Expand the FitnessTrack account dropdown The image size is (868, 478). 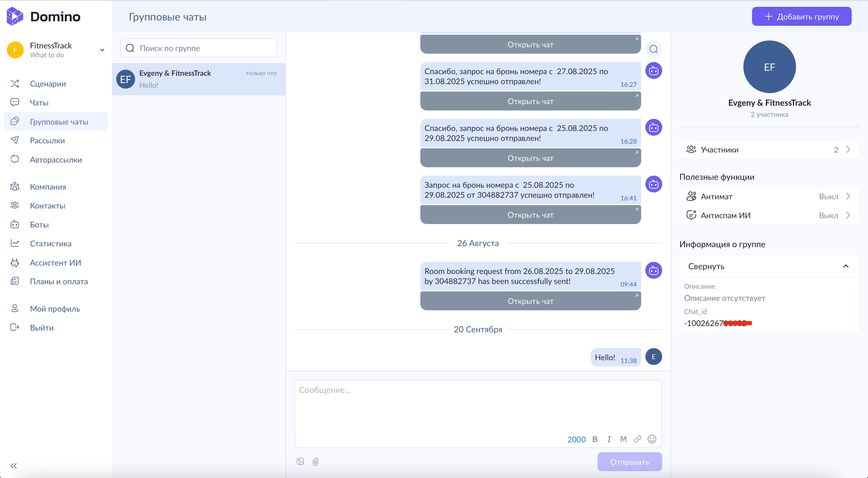(x=102, y=50)
